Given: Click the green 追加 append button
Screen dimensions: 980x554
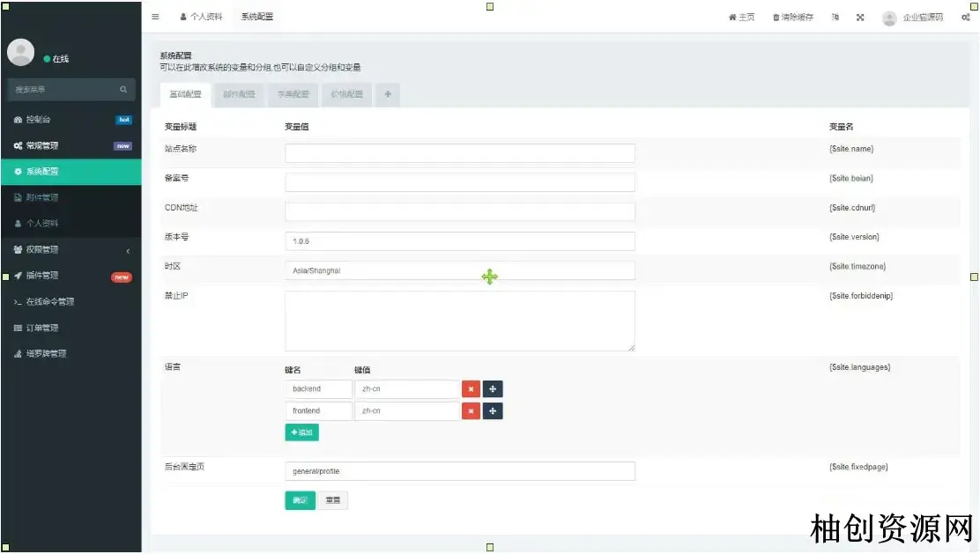Looking at the screenshot, I should click(301, 432).
